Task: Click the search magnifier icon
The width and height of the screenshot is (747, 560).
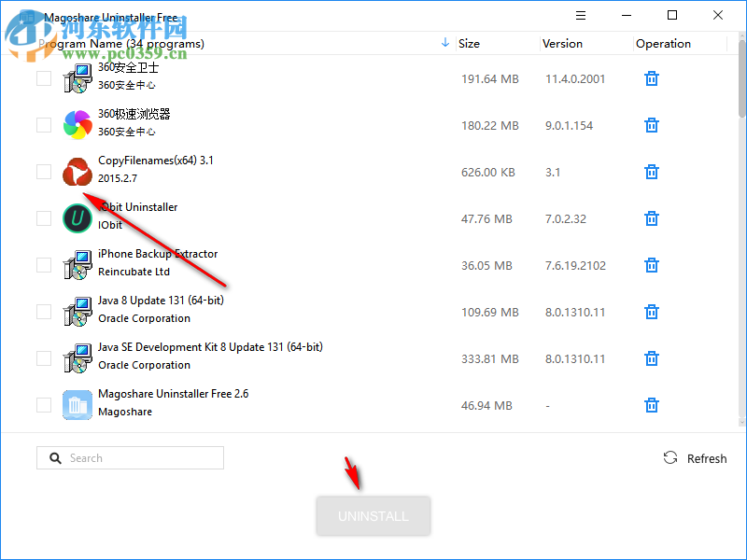Action: pos(55,457)
